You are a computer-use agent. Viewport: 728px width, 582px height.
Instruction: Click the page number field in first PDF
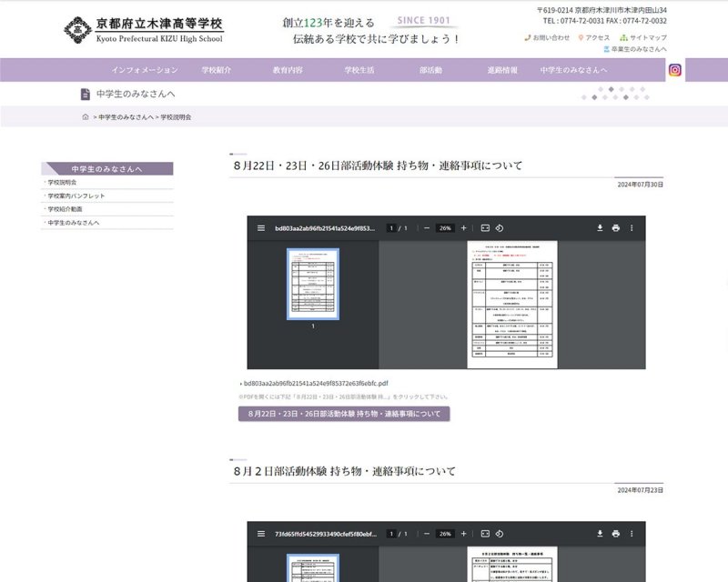tap(391, 228)
